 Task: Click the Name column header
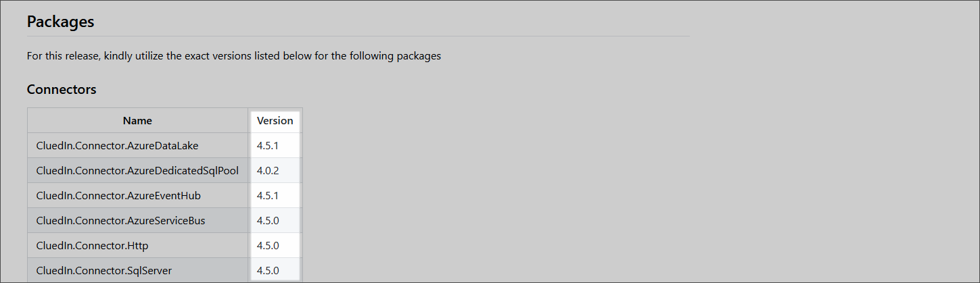(137, 121)
